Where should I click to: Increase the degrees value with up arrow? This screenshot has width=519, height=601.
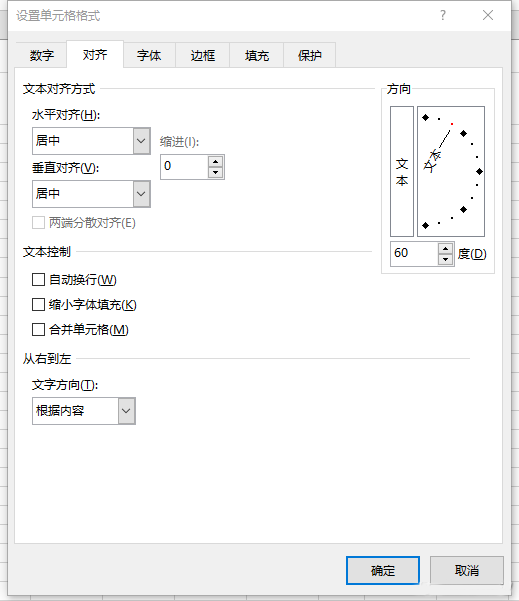point(445,249)
